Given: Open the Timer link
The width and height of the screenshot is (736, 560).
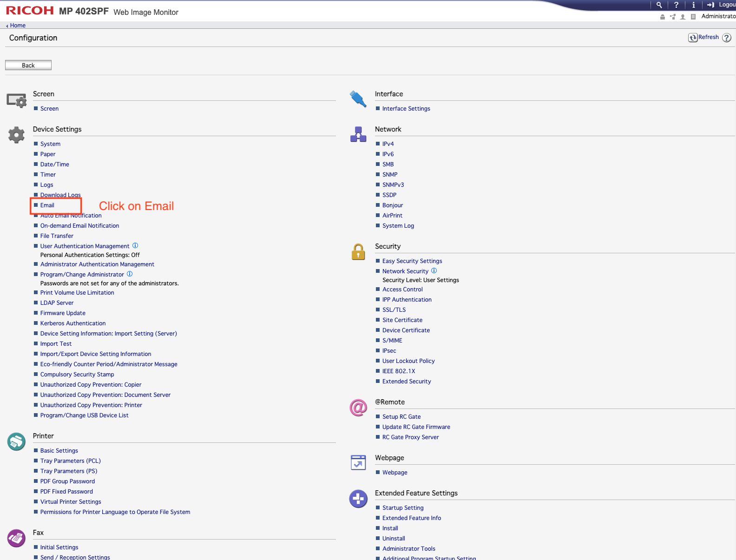Looking at the screenshot, I should (48, 175).
